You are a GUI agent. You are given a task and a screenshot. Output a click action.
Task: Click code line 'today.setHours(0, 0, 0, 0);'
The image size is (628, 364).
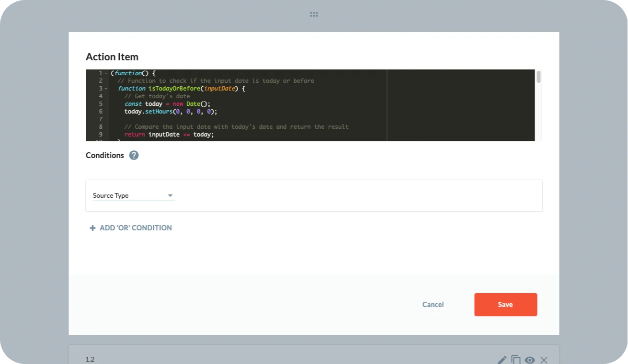click(x=171, y=112)
